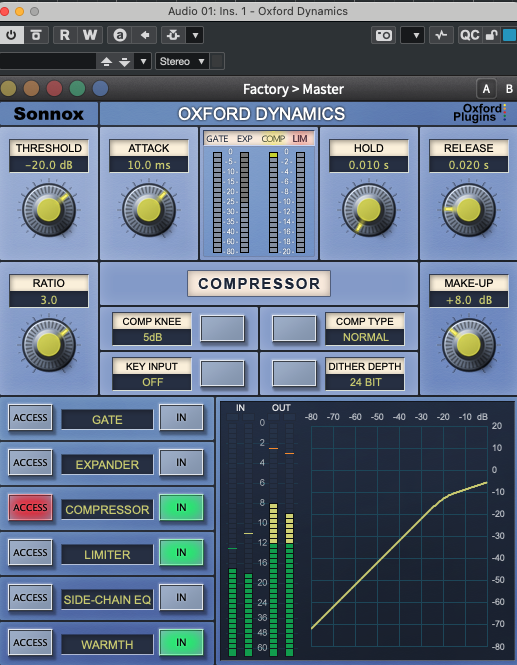The image size is (517, 665).
Task: Click the COMPRESSOR section title button
Action: pos(259,283)
